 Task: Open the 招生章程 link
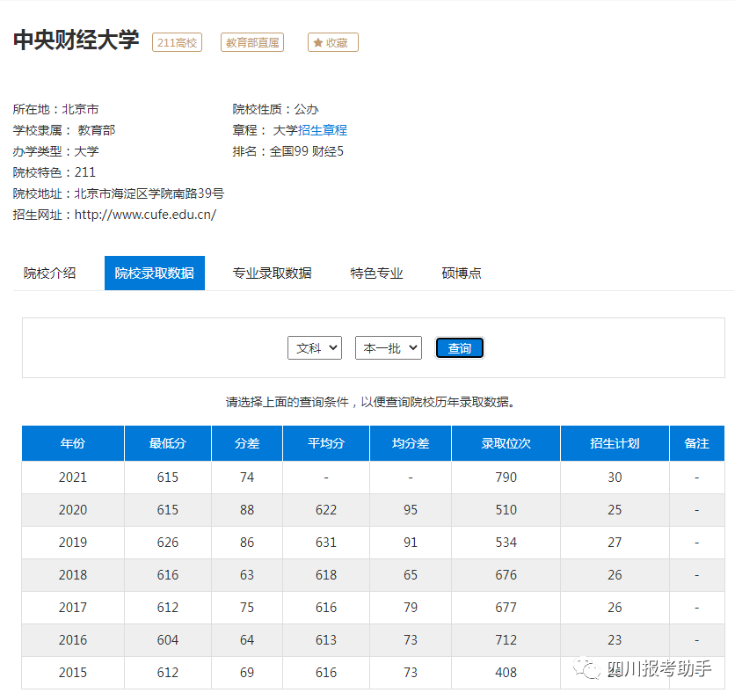(x=323, y=130)
